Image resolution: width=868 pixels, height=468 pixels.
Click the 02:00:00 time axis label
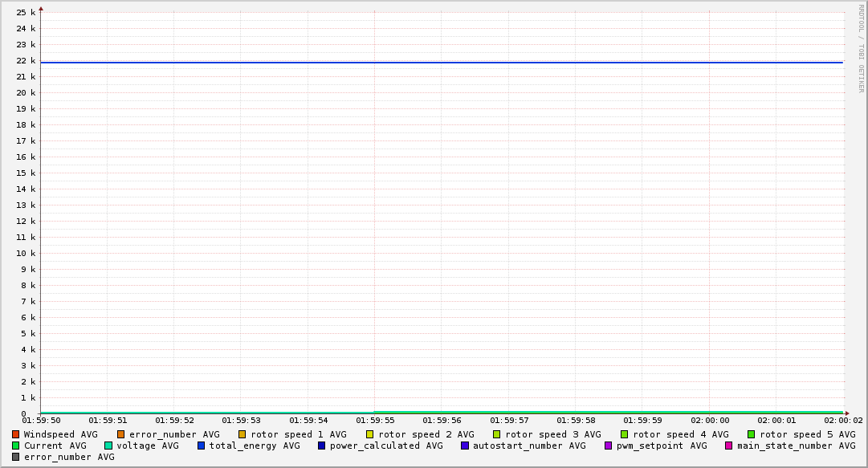click(710, 421)
